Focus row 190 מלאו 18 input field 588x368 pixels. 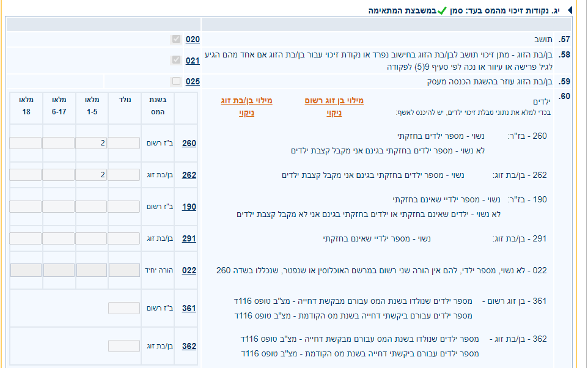26,207
